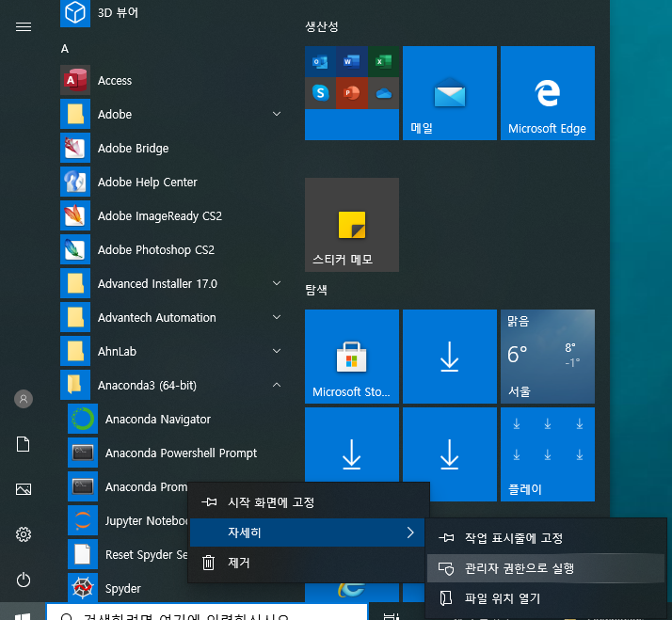Select 시작 화면에 고정 in context menu
Image resolution: width=672 pixels, height=620 pixels.
(x=309, y=502)
